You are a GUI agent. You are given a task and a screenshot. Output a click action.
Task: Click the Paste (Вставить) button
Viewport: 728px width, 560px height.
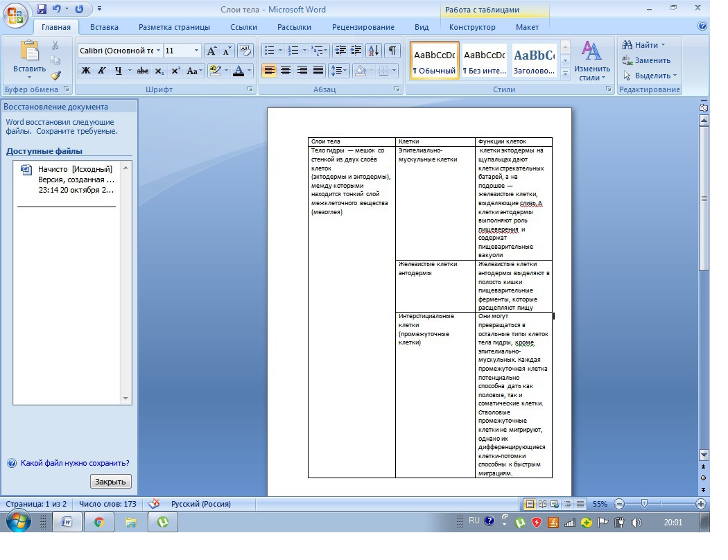[29, 60]
